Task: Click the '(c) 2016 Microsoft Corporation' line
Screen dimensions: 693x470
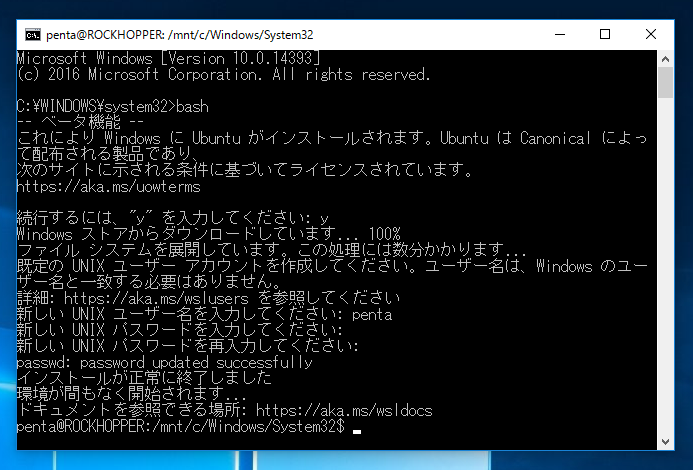Action: pyautogui.click(x=223, y=74)
